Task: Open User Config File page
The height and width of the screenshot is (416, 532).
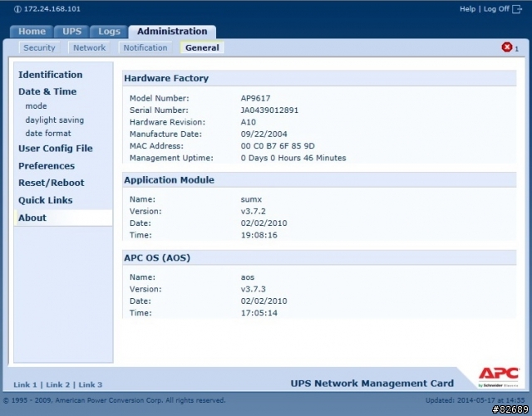Action: coord(56,149)
